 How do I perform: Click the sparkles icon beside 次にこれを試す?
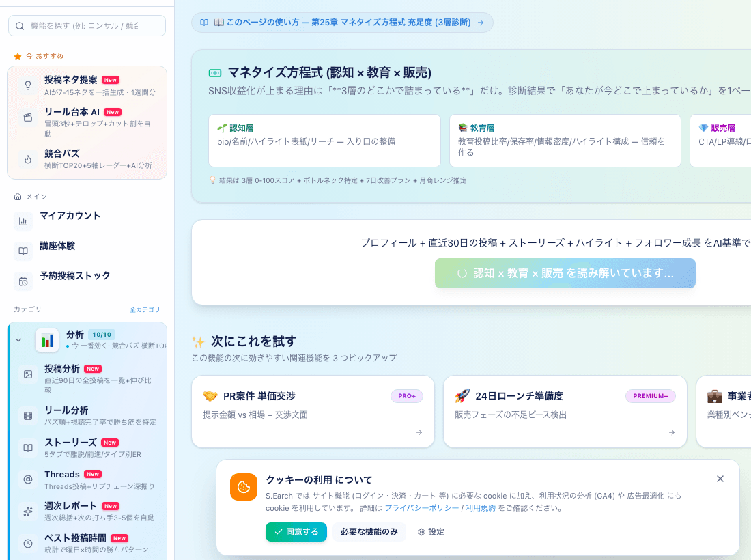click(198, 341)
